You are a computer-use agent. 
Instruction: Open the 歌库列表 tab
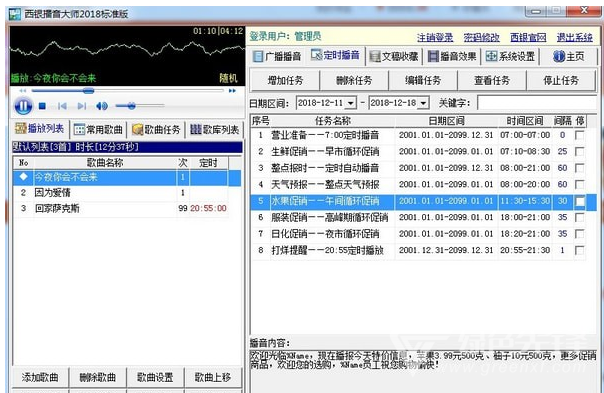[x=215, y=130]
